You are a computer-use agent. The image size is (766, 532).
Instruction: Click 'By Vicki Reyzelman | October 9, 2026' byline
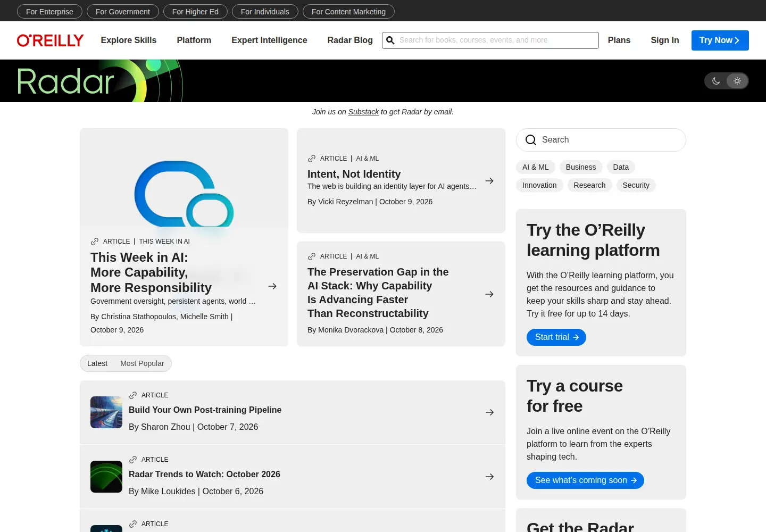(x=370, y=202)
